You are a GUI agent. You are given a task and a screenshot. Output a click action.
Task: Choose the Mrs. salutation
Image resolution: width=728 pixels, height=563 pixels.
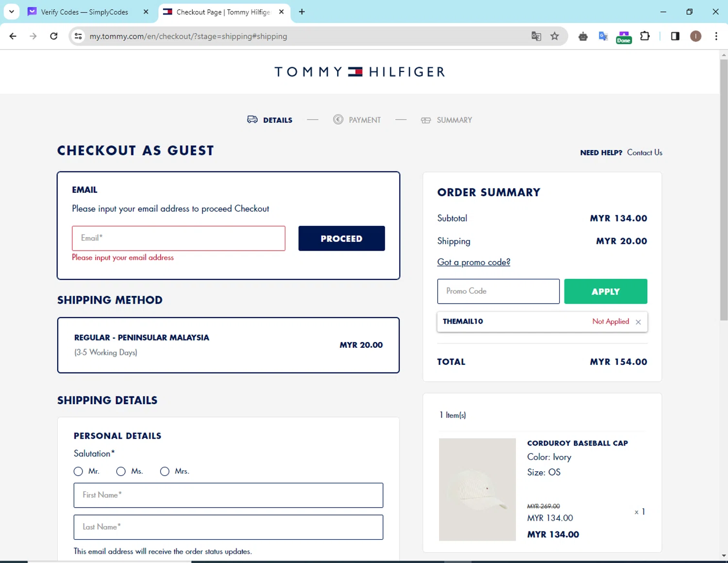click(x=165, y=471)
